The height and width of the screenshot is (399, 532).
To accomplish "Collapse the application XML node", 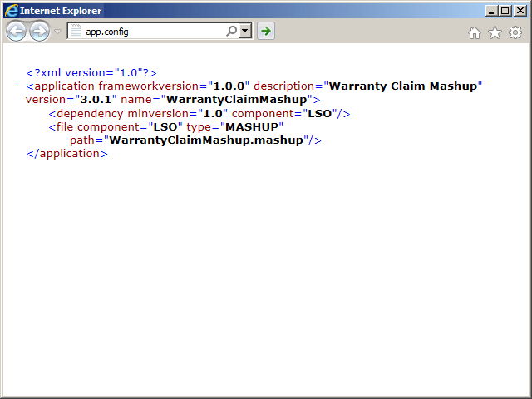I will 17,86.
